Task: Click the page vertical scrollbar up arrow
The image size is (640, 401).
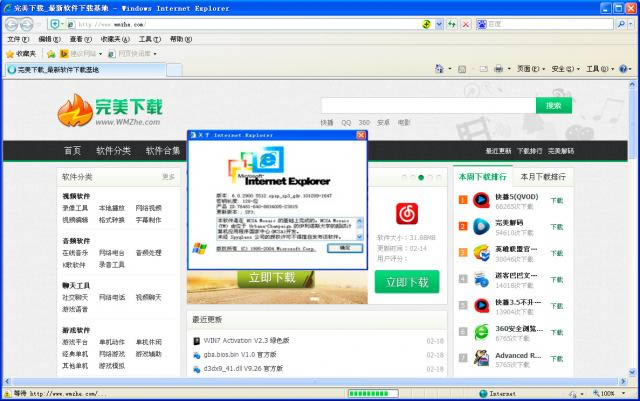Action: tap(632, 85)
